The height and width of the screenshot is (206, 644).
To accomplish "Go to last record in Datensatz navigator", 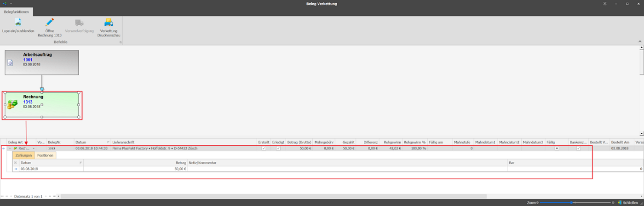I will coord(54,196).
